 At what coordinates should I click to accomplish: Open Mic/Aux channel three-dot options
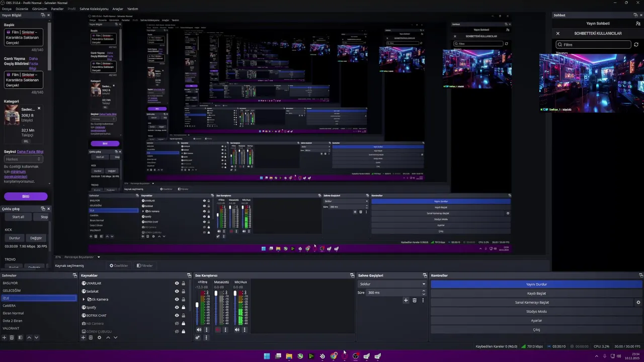pyautogui.click(x=245, y=330)
